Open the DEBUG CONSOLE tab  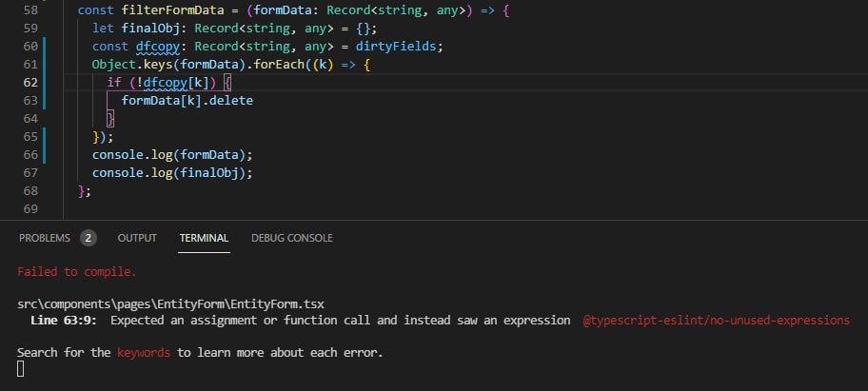[292, 238]
